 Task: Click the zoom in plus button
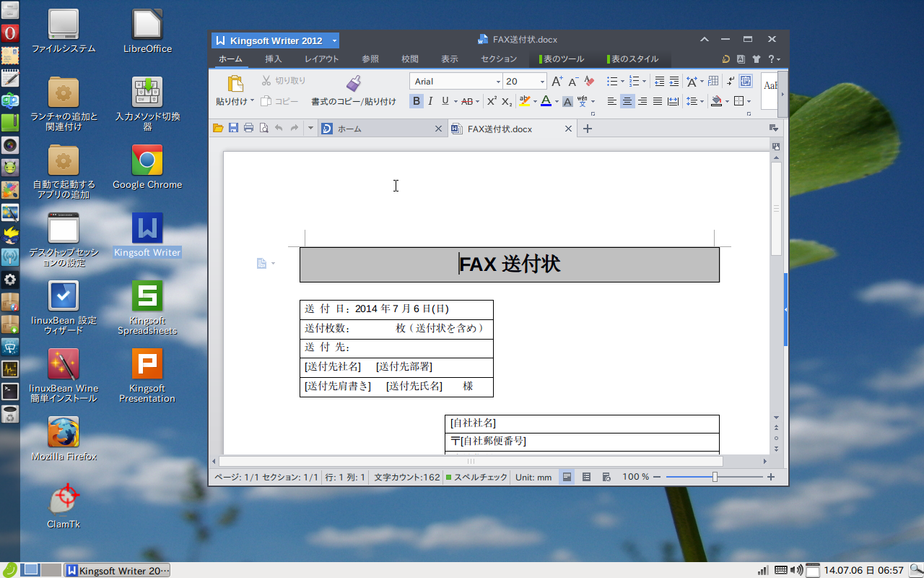tap(771, 477)
